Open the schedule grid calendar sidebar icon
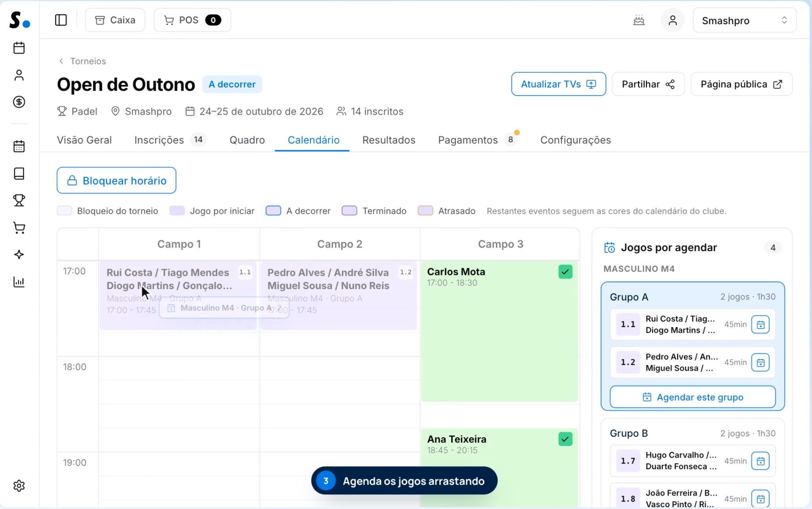 click(19, 146)
